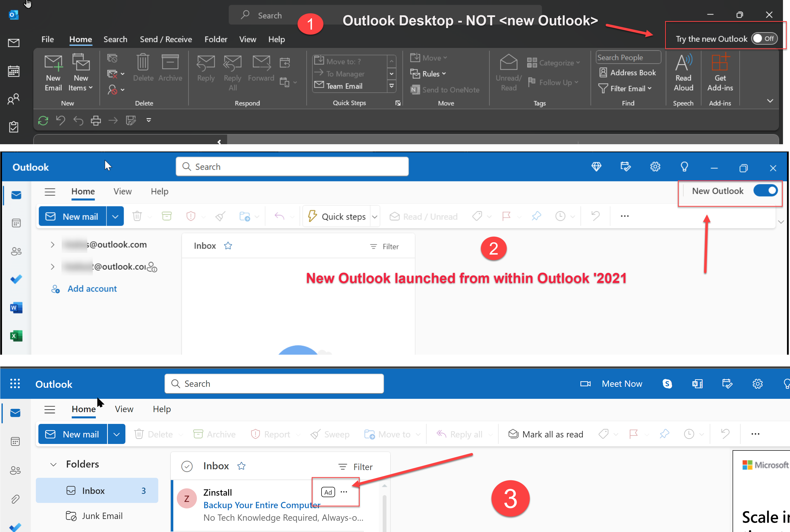Click the print icon in quick access toolbar
The image size is (790, 532).
coord(96,120)
